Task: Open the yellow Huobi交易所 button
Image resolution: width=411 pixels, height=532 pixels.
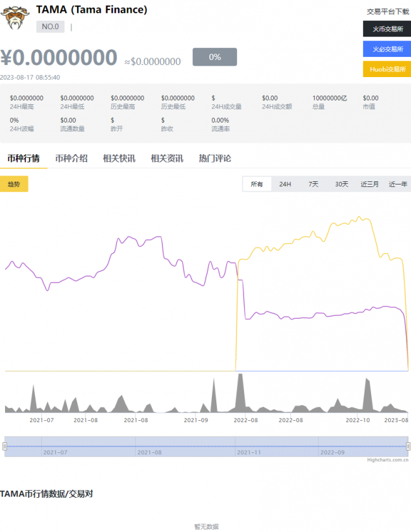Action: pyautogui.click(x=387, y=70)
